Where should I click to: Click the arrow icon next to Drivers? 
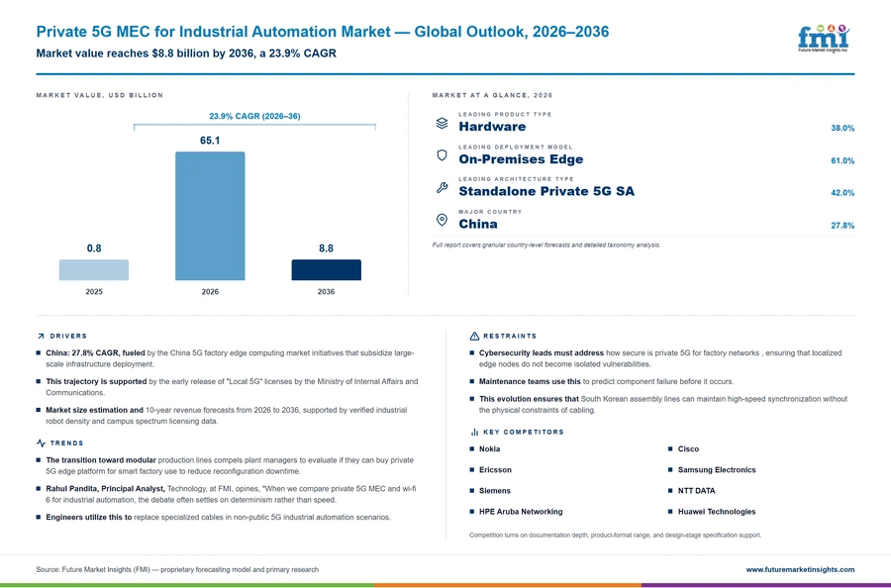(x=41, y=337)
